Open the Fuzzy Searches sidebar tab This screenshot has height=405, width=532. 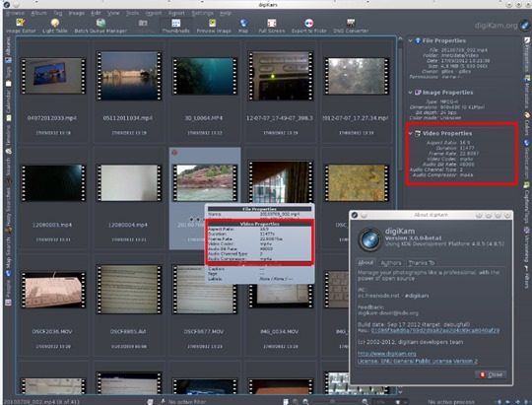pos(8,210)
